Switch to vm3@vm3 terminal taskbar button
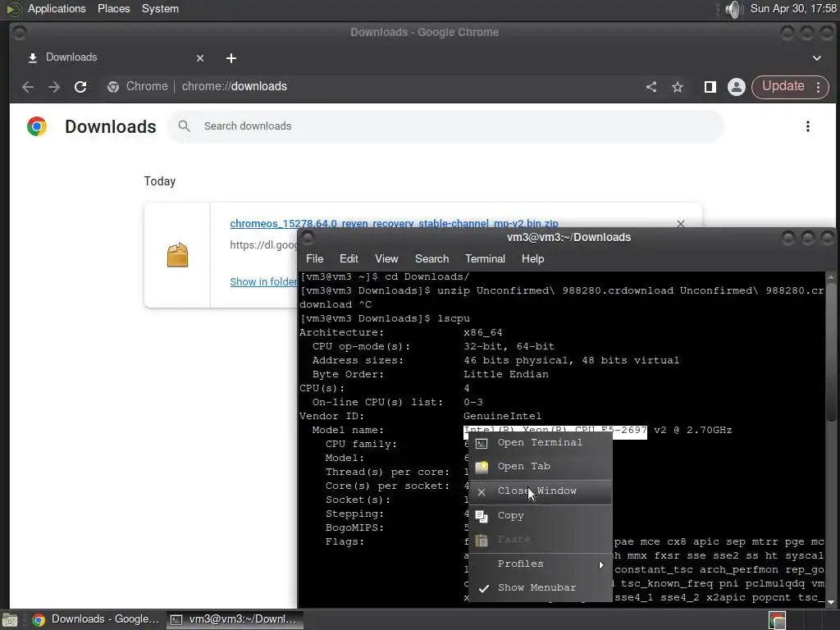Viewport: 840px width, 630px height. coord(234,620)
